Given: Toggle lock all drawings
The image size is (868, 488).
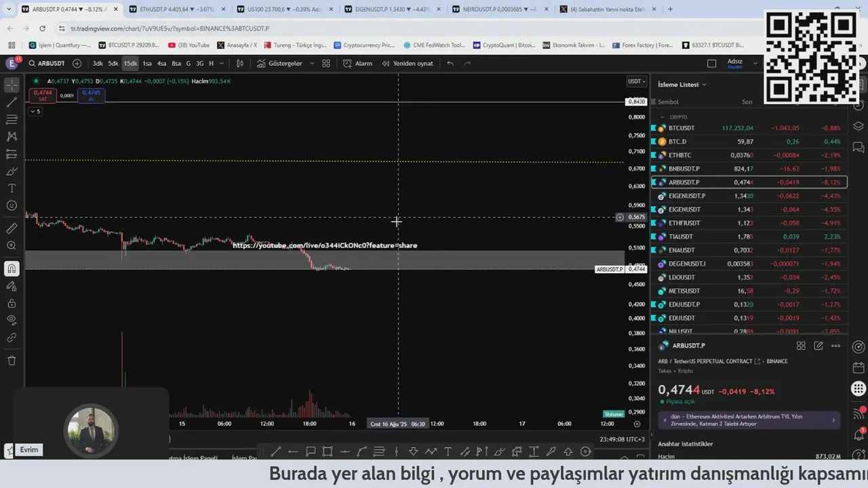Looking at the screenshot, I should tap(12, 303).
